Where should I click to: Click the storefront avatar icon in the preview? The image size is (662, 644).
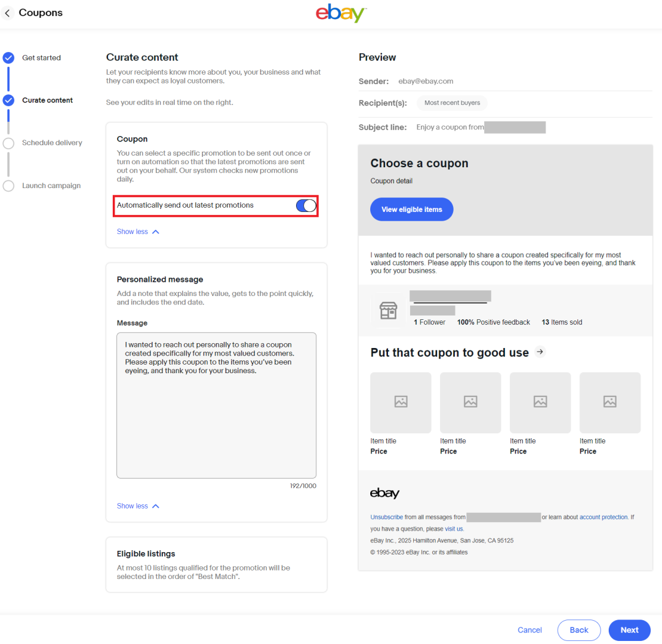coord(388,310)
